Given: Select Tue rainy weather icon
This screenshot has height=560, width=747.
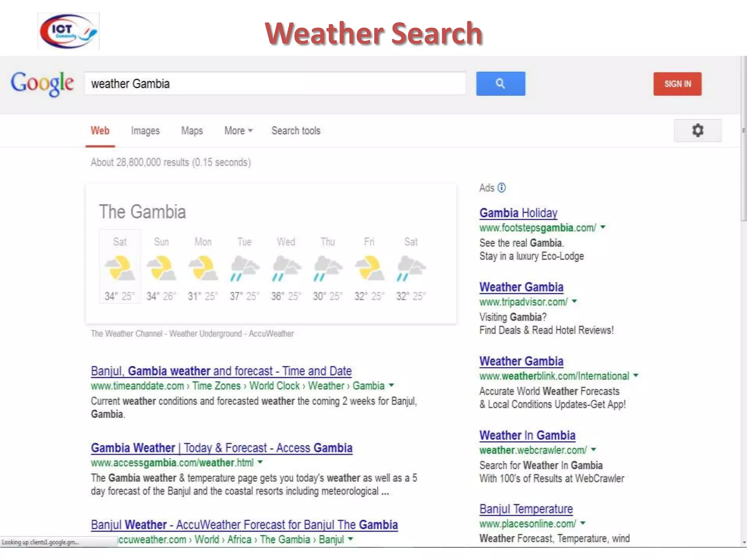Looking at the screenshot, I should [x=244, y=269].
